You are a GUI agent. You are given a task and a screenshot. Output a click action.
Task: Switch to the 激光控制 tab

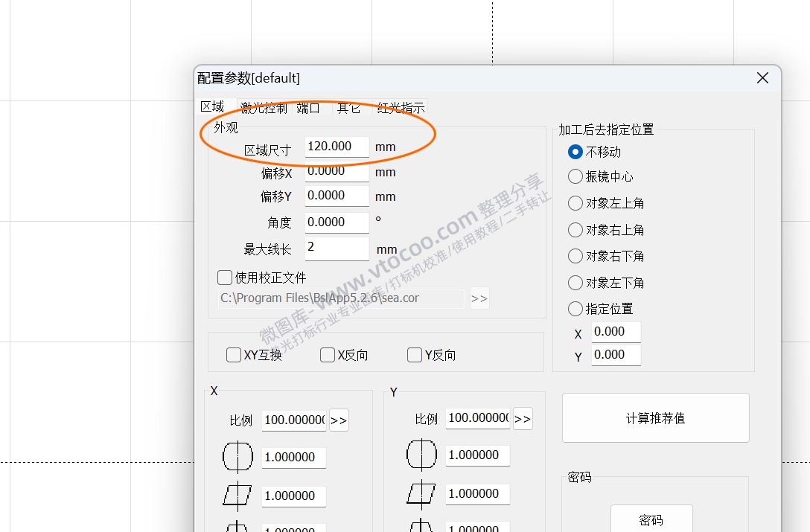pos(264,107)
